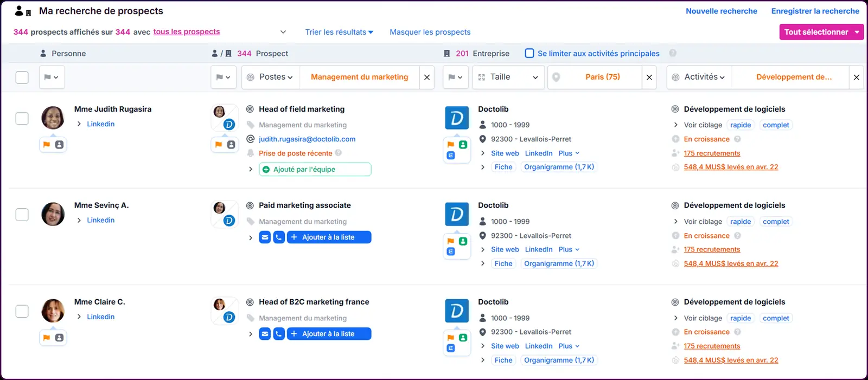This screenshot has height=380, width=868.
Task: Open the Activités filter menu
Action: click(x=699, y=77)
